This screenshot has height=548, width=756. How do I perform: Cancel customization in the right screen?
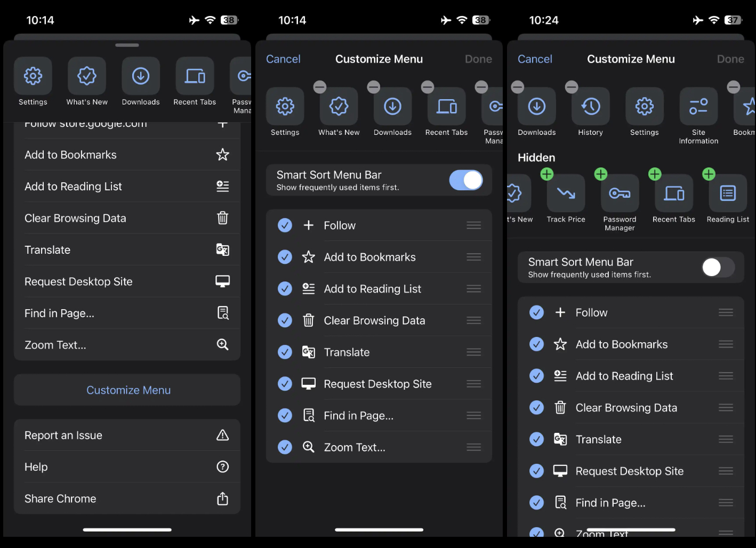[535, 59]
